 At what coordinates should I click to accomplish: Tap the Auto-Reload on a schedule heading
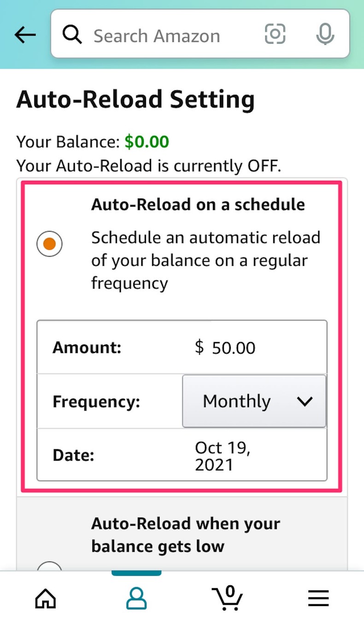pos(198,204)
